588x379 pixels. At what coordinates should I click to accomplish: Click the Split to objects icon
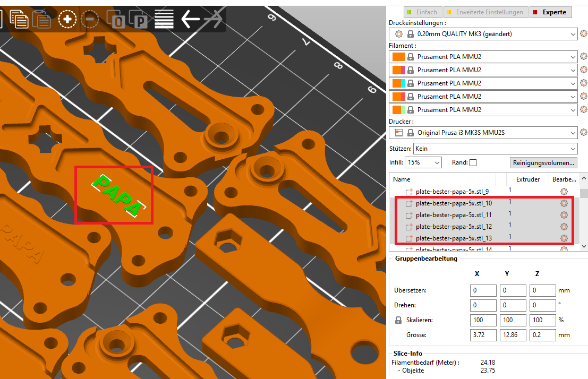116,20
